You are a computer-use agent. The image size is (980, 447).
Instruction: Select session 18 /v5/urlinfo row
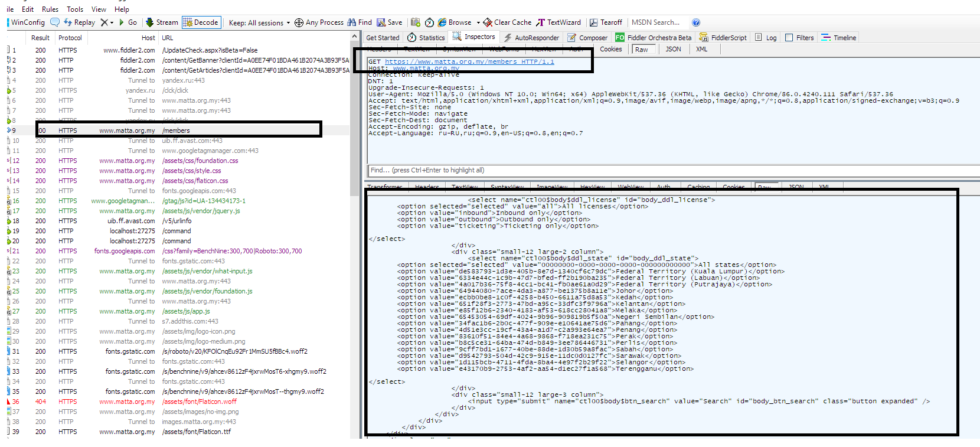(177, 221)
